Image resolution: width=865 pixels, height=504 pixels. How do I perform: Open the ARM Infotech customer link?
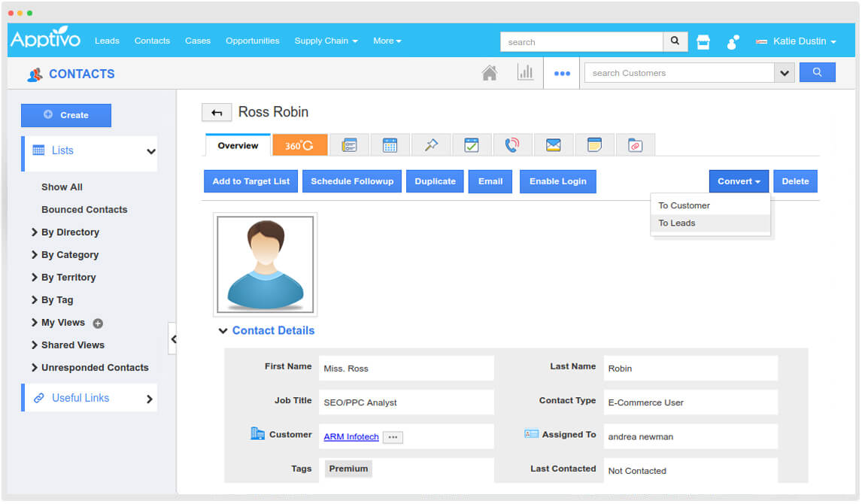click(351, 436)
